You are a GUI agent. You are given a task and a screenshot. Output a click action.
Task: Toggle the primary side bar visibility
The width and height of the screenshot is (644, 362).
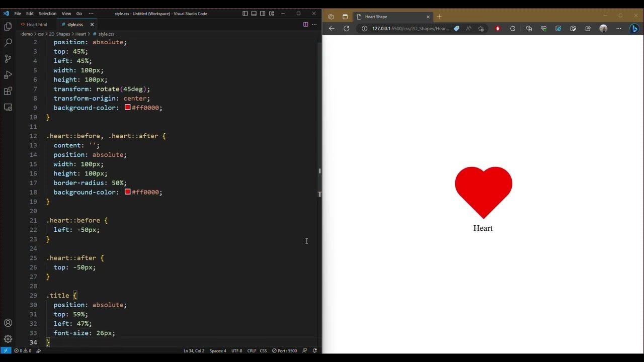(x=245, y=14)
